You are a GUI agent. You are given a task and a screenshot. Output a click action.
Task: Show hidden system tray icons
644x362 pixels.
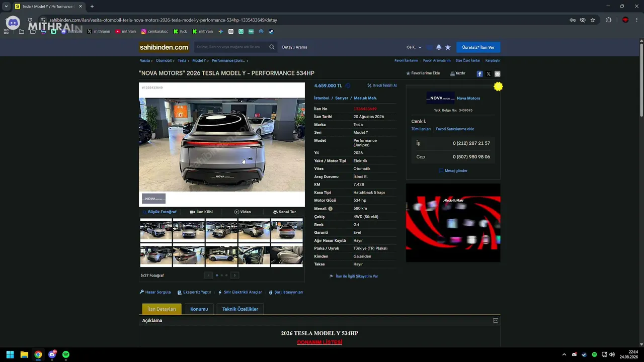tap(564, 354)
